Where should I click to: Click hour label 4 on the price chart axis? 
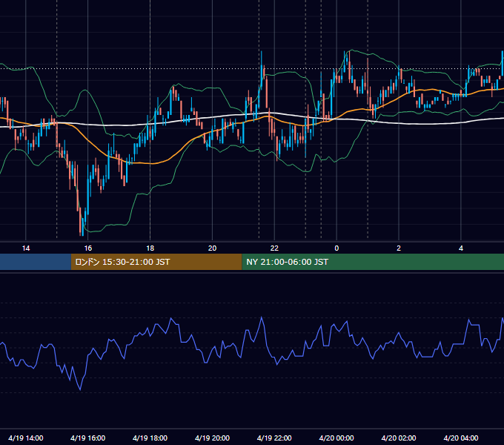pyautogui.click(x=461, y=248)
